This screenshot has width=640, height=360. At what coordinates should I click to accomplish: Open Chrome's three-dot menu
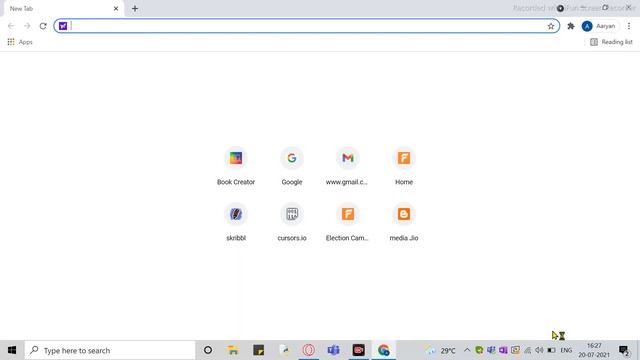click(x=629, y=26)
